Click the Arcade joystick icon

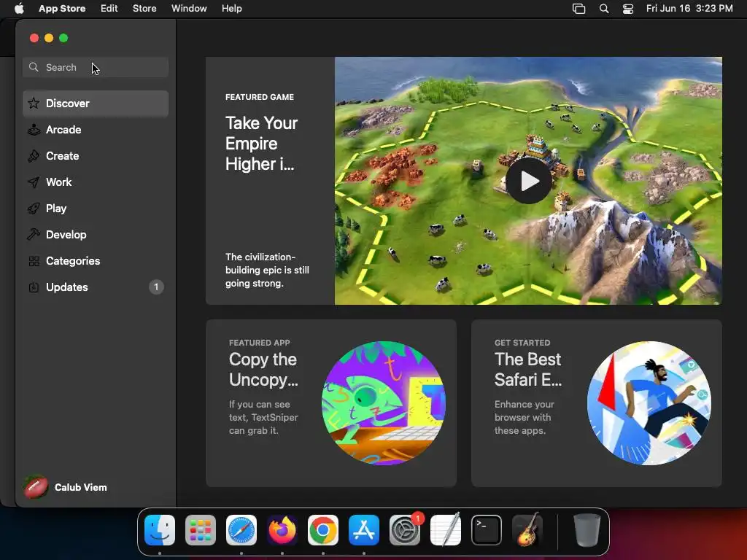(34, 130)
